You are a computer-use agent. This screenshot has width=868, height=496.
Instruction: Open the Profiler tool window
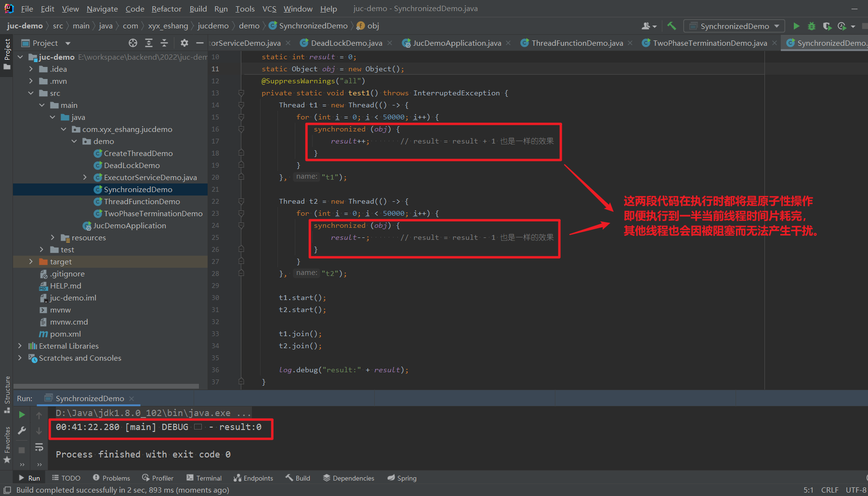158,478
